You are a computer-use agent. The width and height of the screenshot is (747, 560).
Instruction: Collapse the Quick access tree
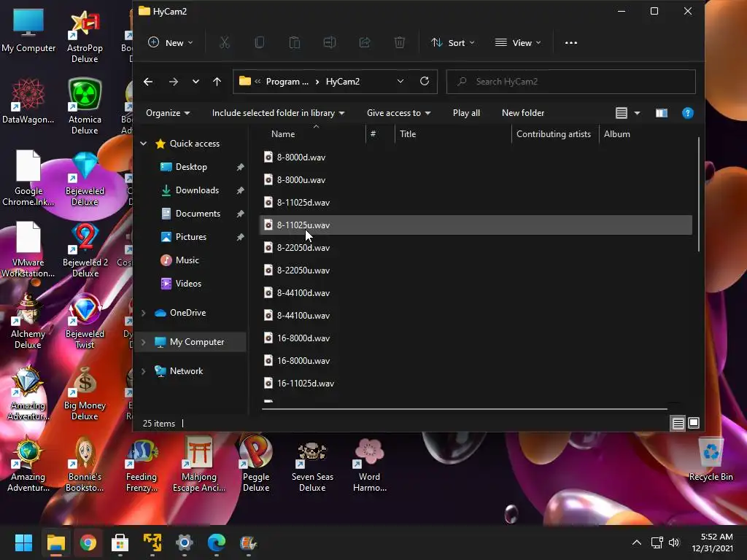point(144,144)
